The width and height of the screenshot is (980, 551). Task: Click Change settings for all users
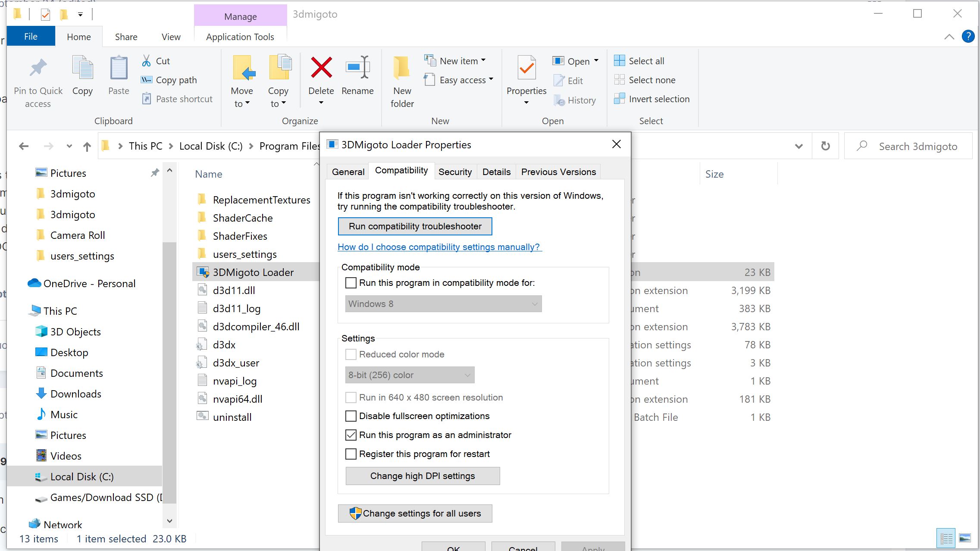point(415,513)
